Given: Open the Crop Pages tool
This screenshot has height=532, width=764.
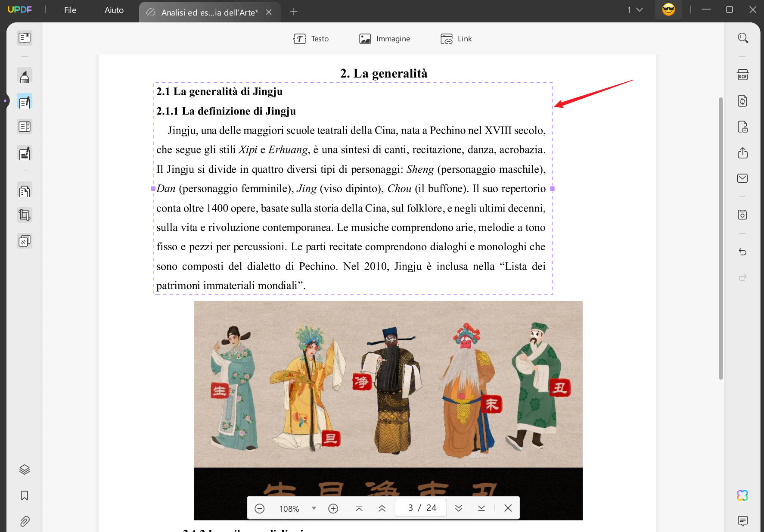Looking at the screenshot, I should pyautogui.click(x=25, y=215).
